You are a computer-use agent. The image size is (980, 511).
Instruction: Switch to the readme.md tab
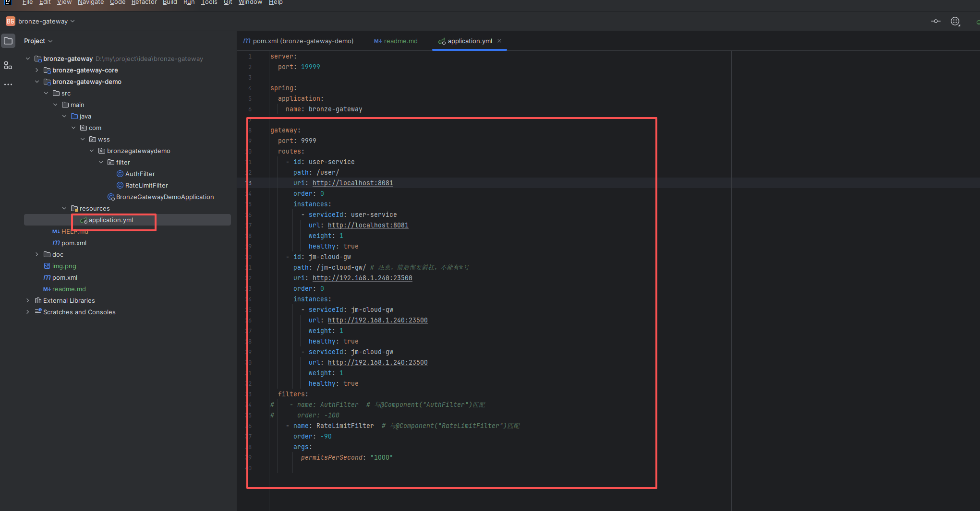(400, 41)
